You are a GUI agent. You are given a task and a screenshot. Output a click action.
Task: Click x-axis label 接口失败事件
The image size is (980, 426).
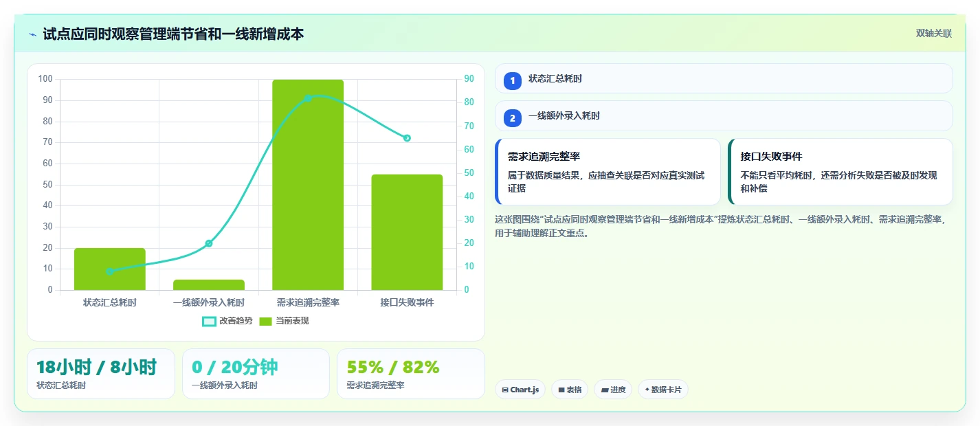tap(407, 302)
